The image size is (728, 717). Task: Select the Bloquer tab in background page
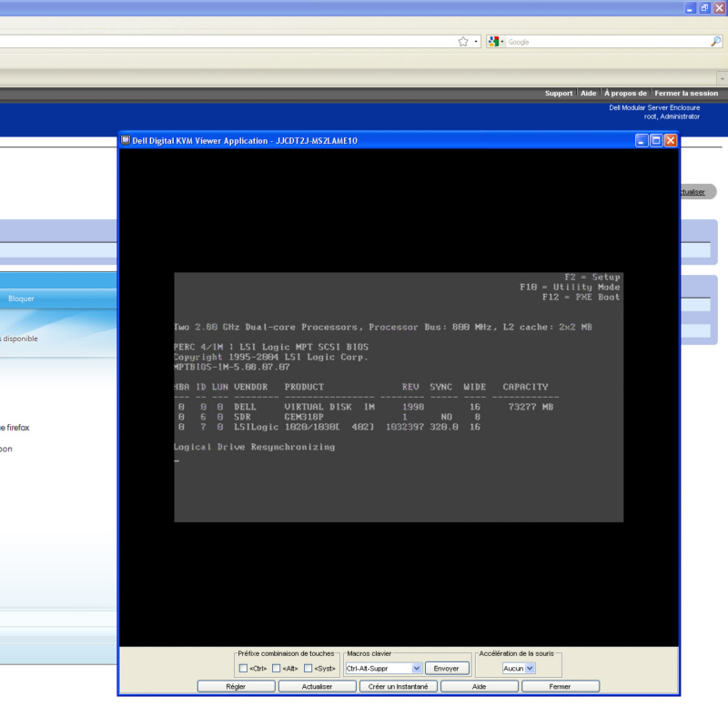[21, 298]
